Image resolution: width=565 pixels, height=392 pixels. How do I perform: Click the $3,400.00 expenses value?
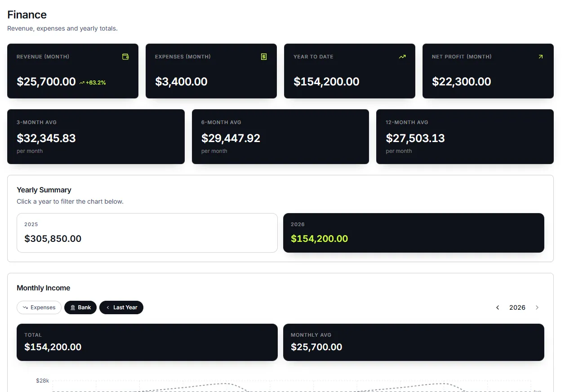click(181, 81)
